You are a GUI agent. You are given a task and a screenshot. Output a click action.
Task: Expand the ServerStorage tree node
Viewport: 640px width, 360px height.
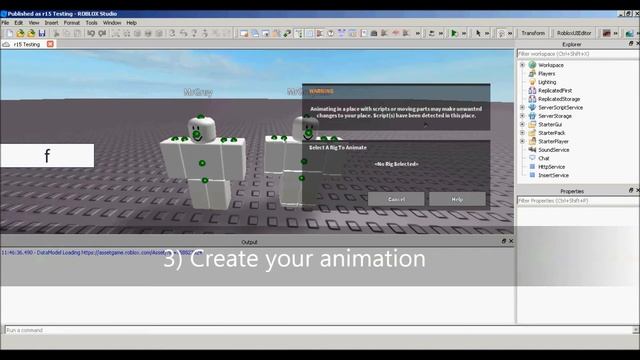522,116
